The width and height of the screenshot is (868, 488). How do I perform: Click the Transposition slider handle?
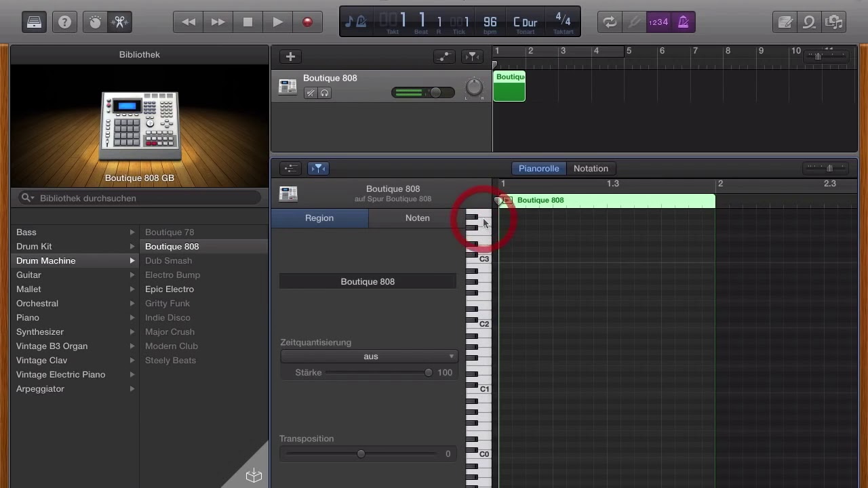click(x=361, y=453)
